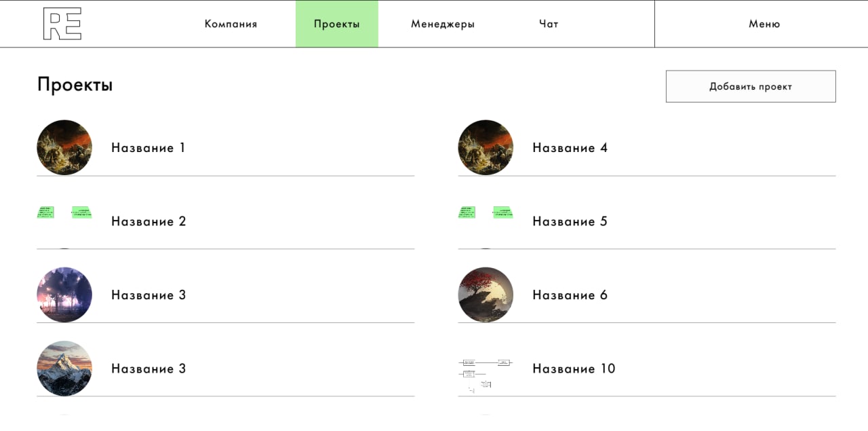Click the green diagram image beside Название 5
Image resolution: width=868 pixels, height=431 pixels.
click(x=486, y=212)
